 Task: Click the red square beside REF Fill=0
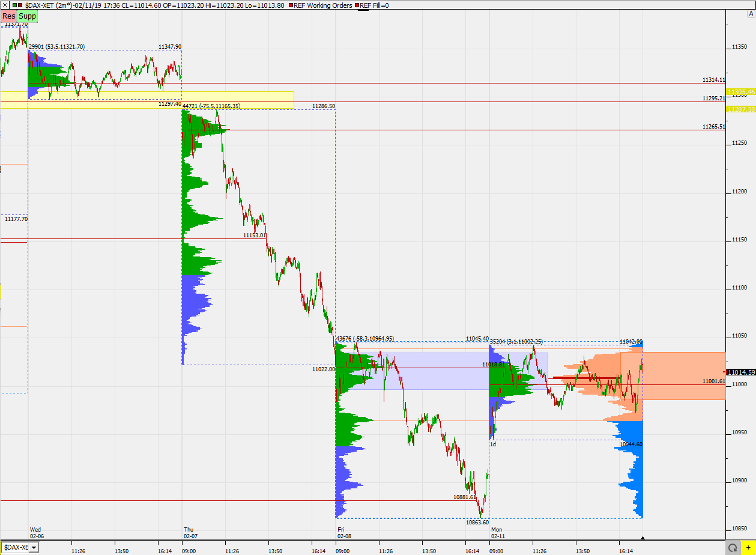pos(357,5)
